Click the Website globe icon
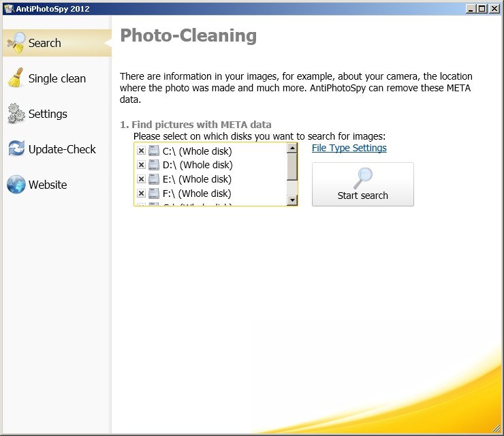504x436 pixels. [x=16, y=184]
